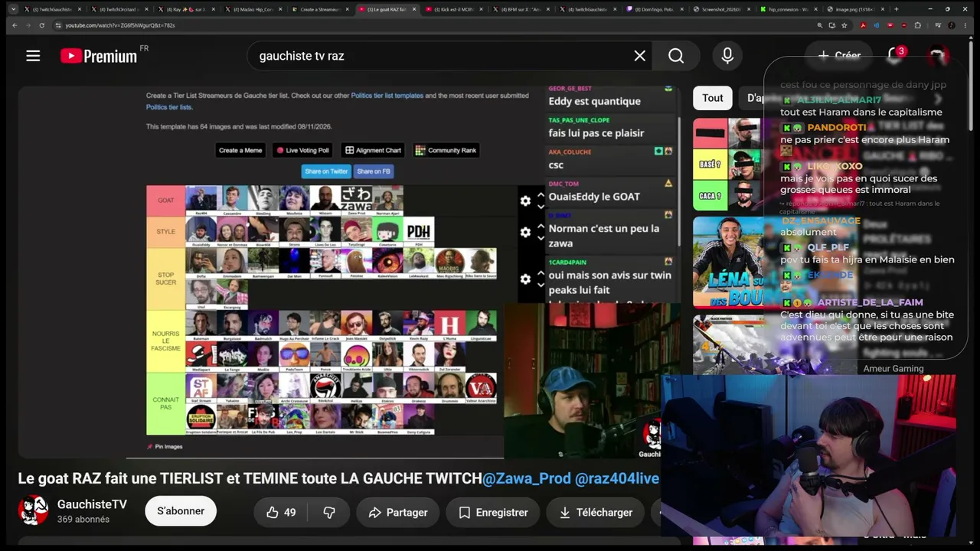980x551 pixels.
Task: Open Community Rank
Action: tap(446, 150)
